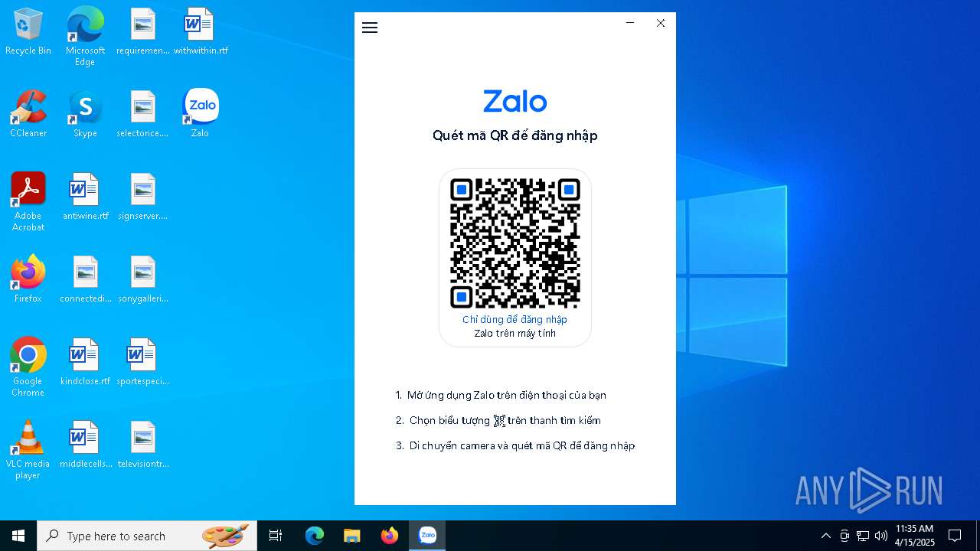
Task: Select the requiremen... image file icon
Action: [143, 32]
